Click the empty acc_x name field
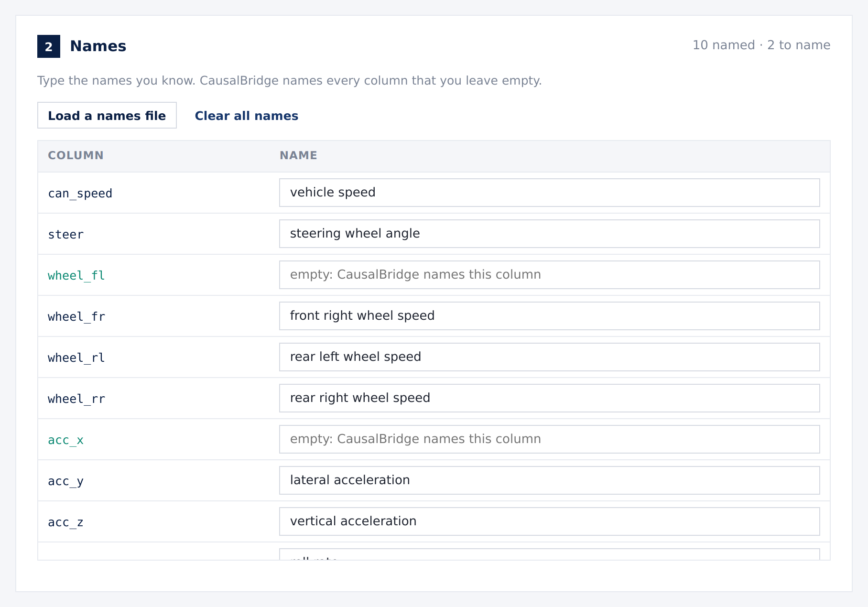The height and width of the screenshot is (607, 868). point(550,439)
